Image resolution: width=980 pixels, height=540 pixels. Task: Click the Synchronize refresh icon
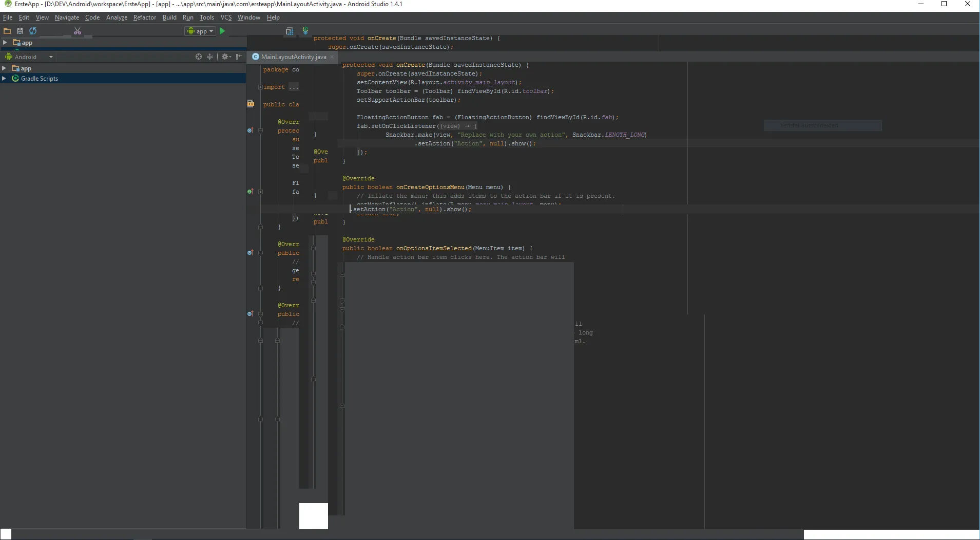pyautogui.click(x=33, y=31)
